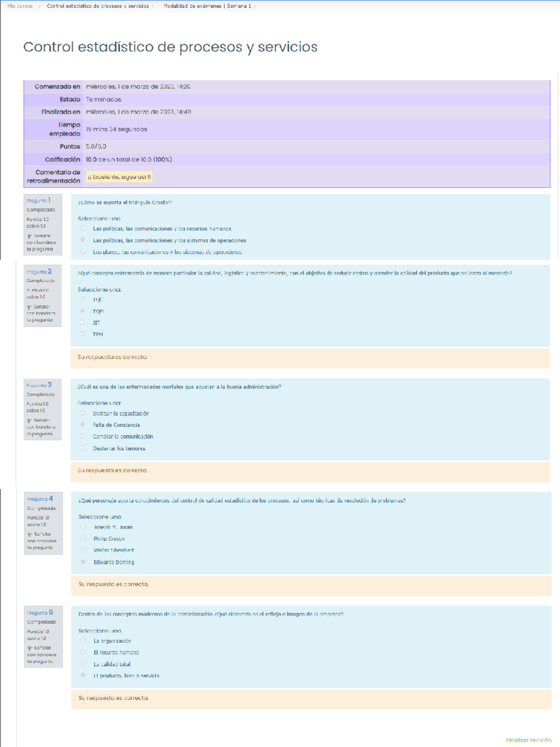Select Walter Shewhart radio button
Viewport: 560px width, 747px height.
83,550
